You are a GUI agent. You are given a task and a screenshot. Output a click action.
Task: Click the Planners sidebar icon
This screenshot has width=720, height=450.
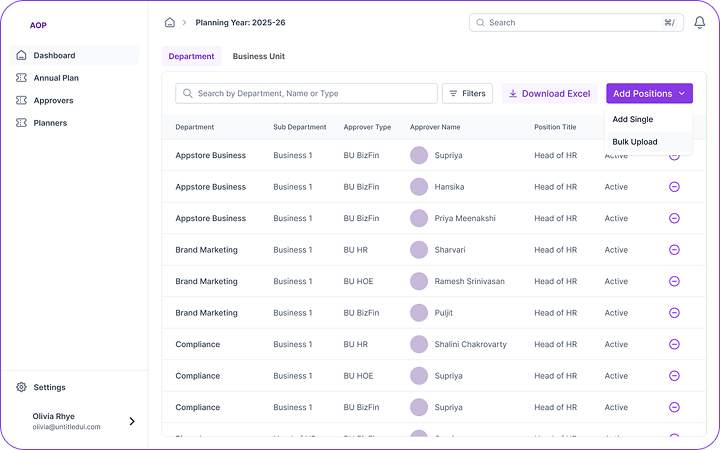pos(22,123)
